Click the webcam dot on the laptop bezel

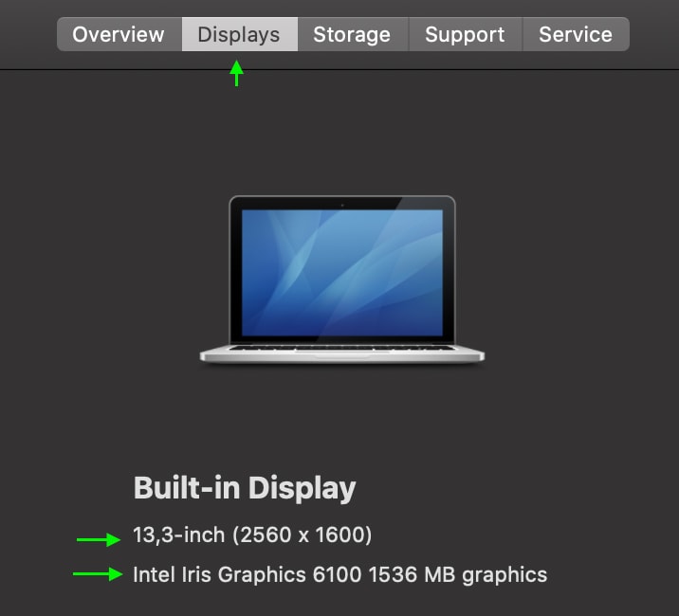342,205
